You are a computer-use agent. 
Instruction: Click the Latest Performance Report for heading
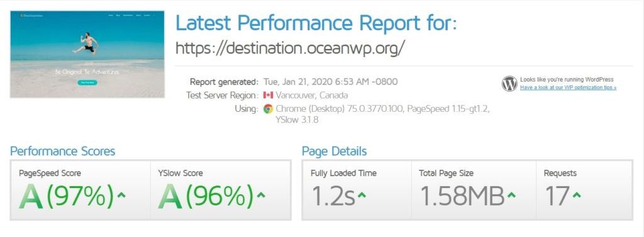pos(316,23)
